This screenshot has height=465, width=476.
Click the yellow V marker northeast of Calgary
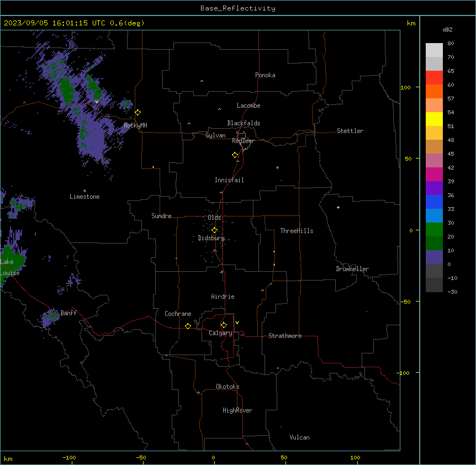(x=237, y=323)
